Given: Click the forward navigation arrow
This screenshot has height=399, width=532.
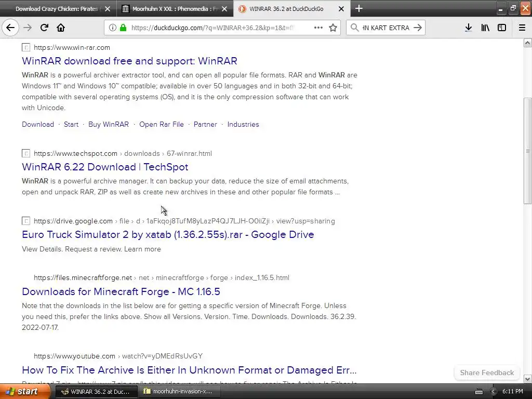Looking at the screenshot, I should [x=28, y=28].
